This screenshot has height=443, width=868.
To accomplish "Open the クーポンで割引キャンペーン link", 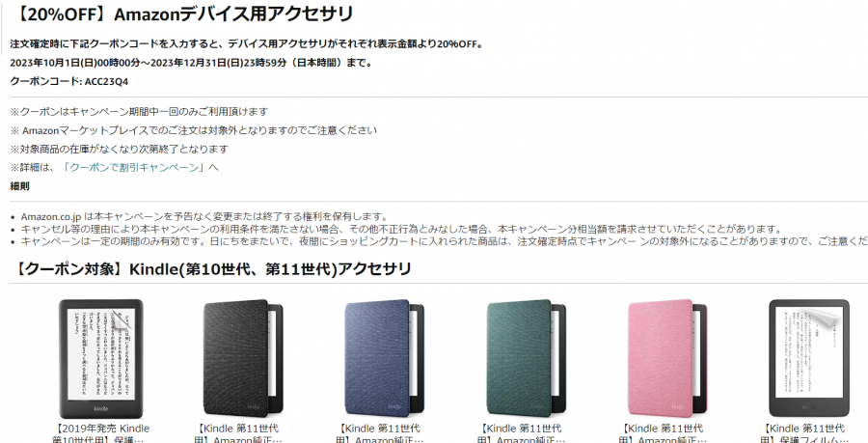I will click(136, 167).
